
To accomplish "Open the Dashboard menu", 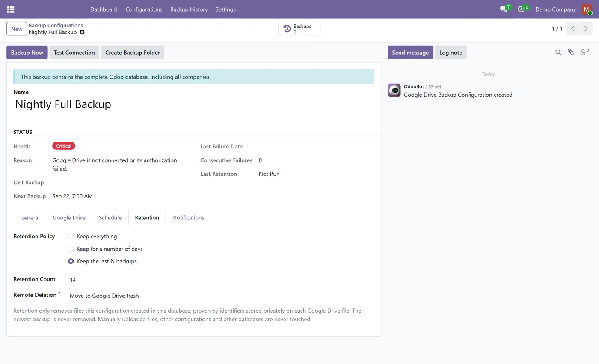I will tap(104, 9).
